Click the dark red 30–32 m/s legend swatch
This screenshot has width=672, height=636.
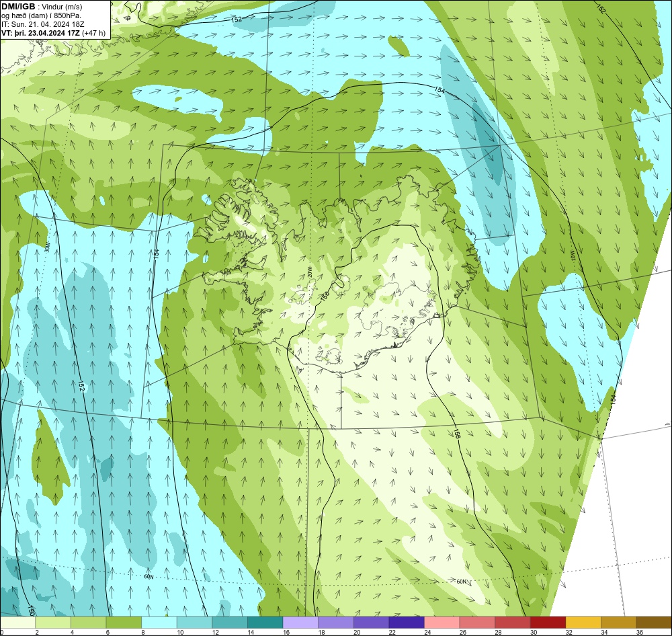[548, 623]
